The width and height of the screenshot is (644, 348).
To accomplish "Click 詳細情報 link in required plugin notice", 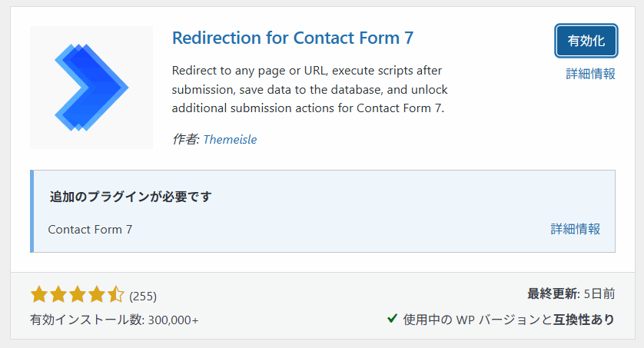I will point(575,229).
